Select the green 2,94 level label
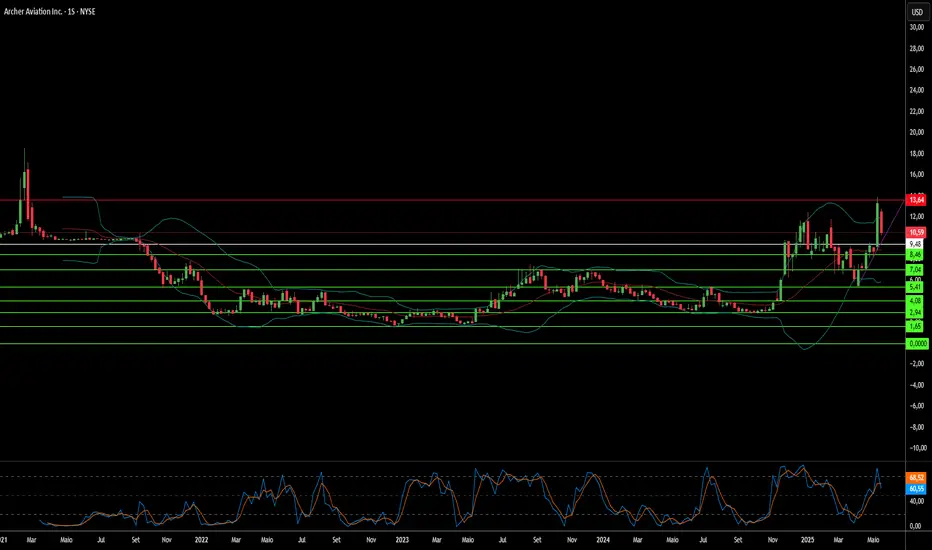 pos(916,313)
